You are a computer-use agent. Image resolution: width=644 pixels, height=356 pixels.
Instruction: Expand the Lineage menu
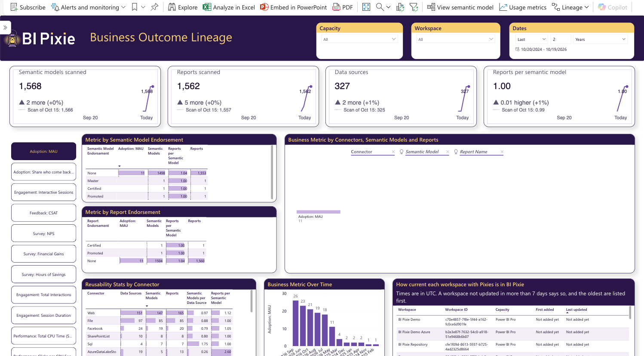(570, 7)
